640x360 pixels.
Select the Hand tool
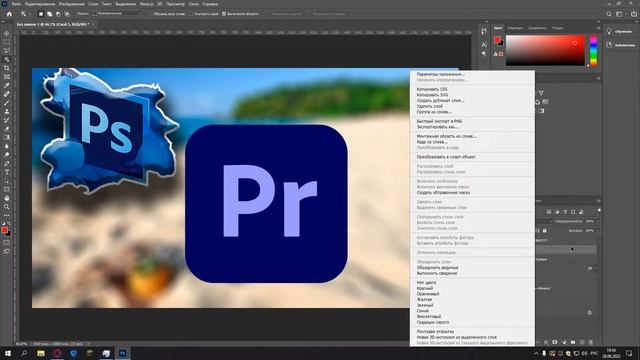7,198
